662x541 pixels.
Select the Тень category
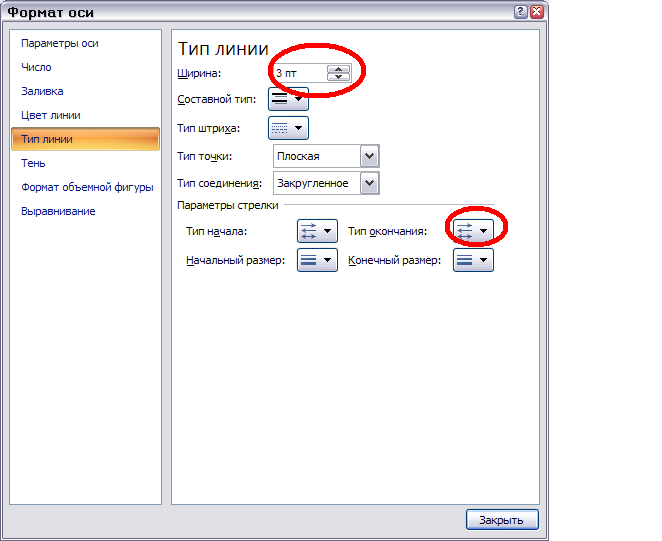click(x=34, y=163)
